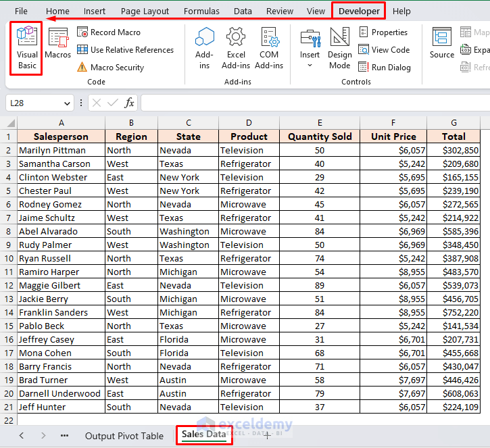
Task: Show hidden sheets with ellipsis button
Action: [x=64, y=436]
